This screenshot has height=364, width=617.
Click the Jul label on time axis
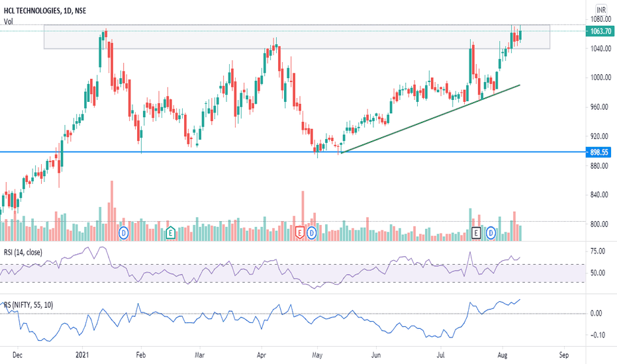click(x=441, y=355)
